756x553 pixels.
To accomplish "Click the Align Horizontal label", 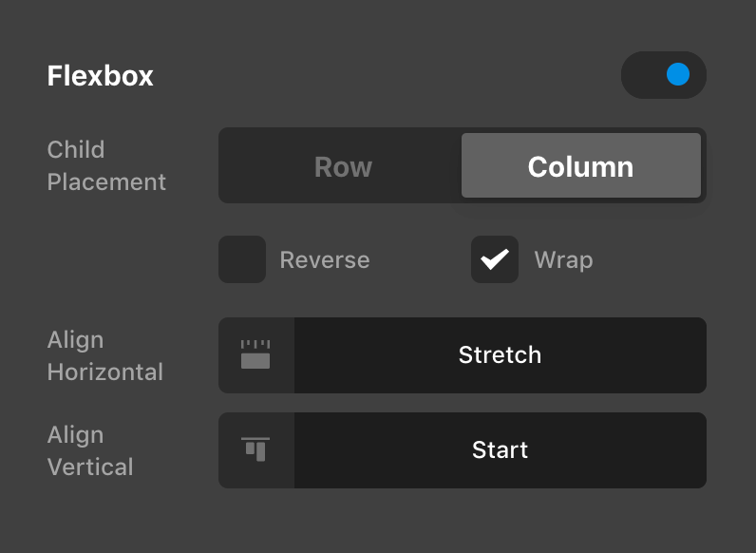I will (104, 355).
